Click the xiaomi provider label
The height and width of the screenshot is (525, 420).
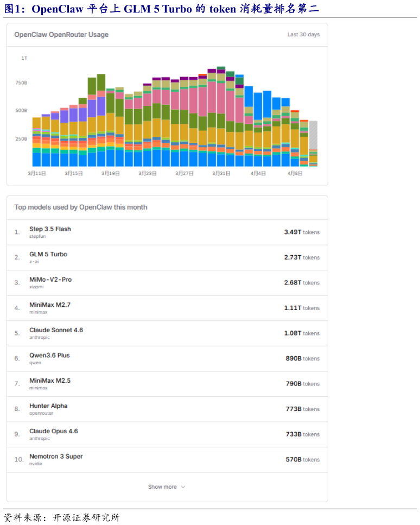coord(36,287)
